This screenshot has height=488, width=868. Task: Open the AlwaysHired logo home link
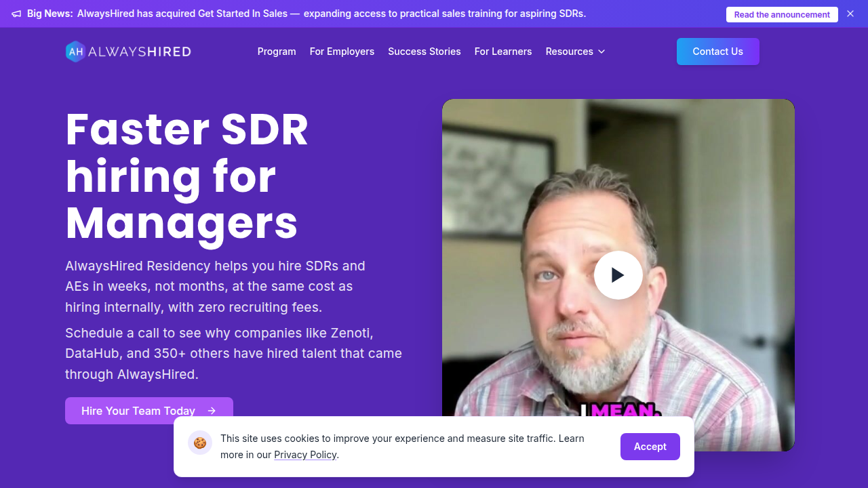click(128, 52)
